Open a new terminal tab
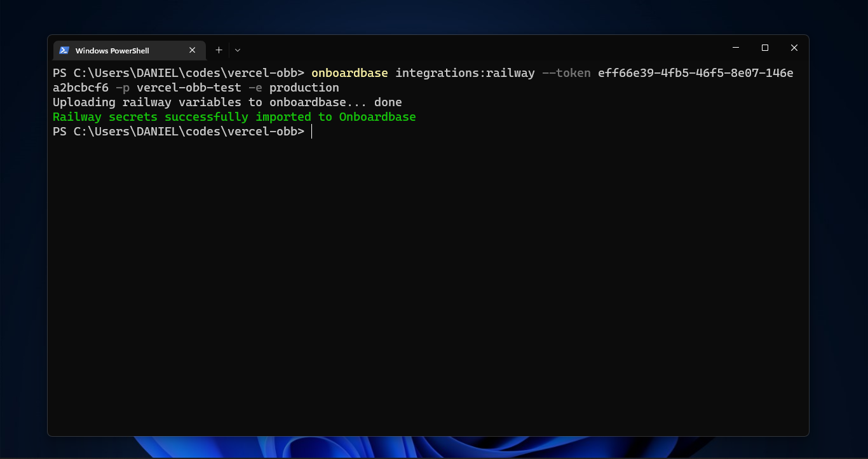The width and height of the screenshot is (868, 459). [x=219, y=50]
